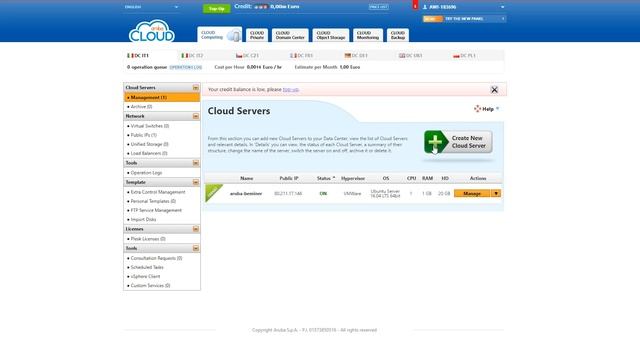Collapse the Cloud Servers sidebar section
This screenshot has width=640, height=360.
coord(196,88)
